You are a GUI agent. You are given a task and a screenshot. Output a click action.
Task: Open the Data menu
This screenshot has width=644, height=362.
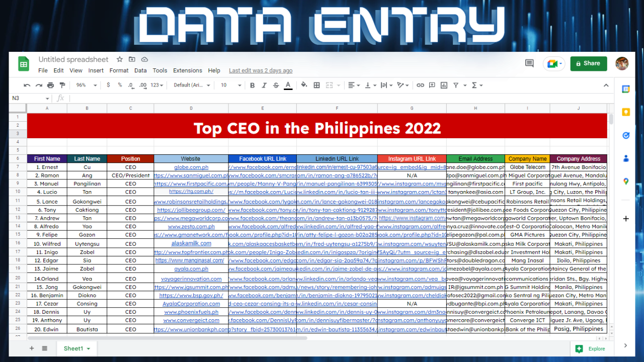click(x=140, y=71)
